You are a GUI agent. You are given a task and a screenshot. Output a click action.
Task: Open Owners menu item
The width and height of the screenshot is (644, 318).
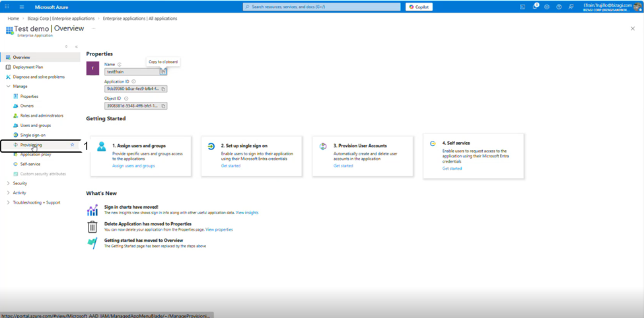coord(26,106)
